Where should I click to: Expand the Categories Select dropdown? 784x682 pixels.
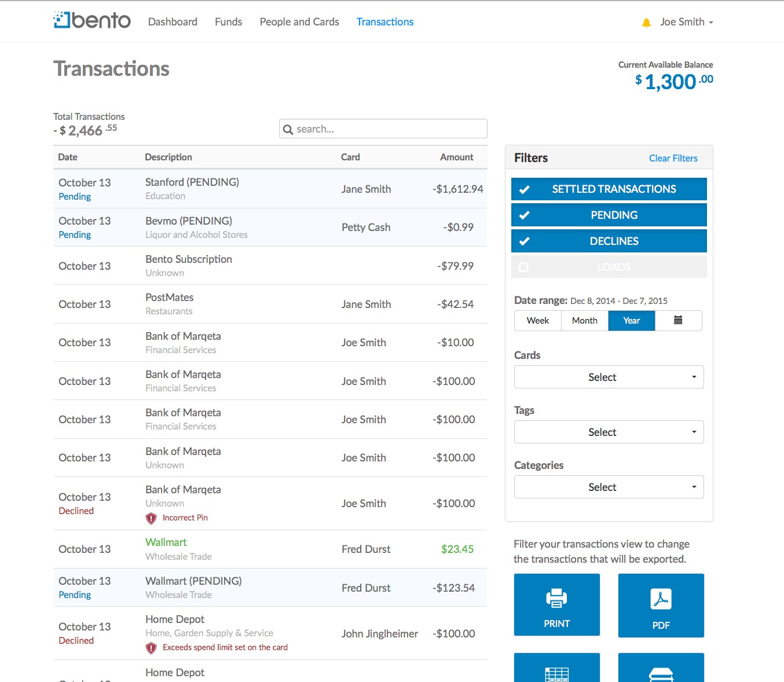click(x=609, y=487)
